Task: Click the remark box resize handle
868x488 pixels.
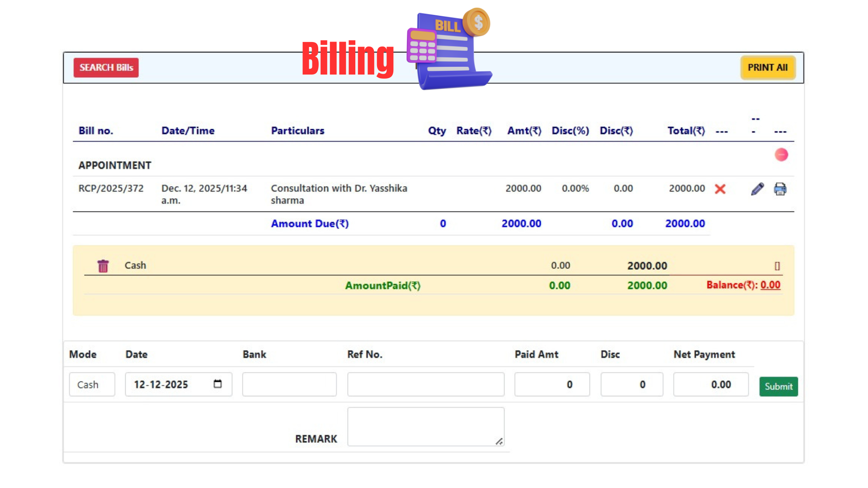Action: 499,441
